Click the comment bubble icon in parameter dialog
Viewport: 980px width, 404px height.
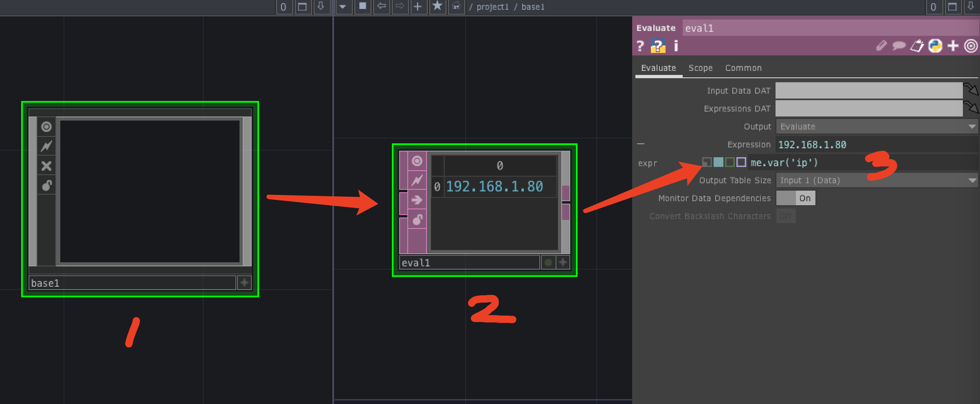(898, 46)
